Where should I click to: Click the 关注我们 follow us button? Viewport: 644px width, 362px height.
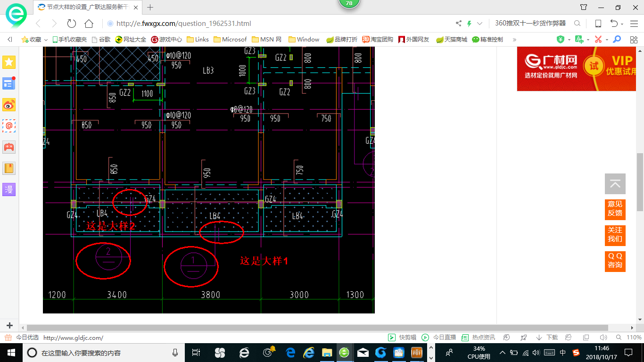pyautogui.click(x=615, y=235)
